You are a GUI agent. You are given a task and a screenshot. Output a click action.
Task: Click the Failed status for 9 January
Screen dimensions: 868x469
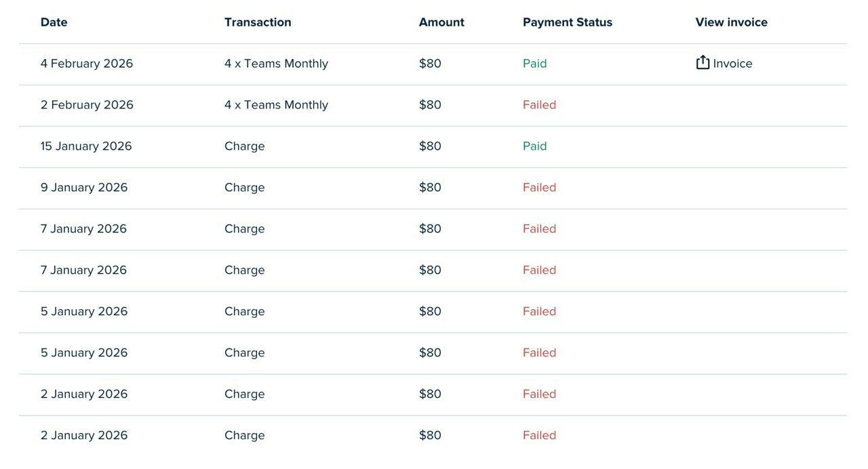click(x=539, y=188)
